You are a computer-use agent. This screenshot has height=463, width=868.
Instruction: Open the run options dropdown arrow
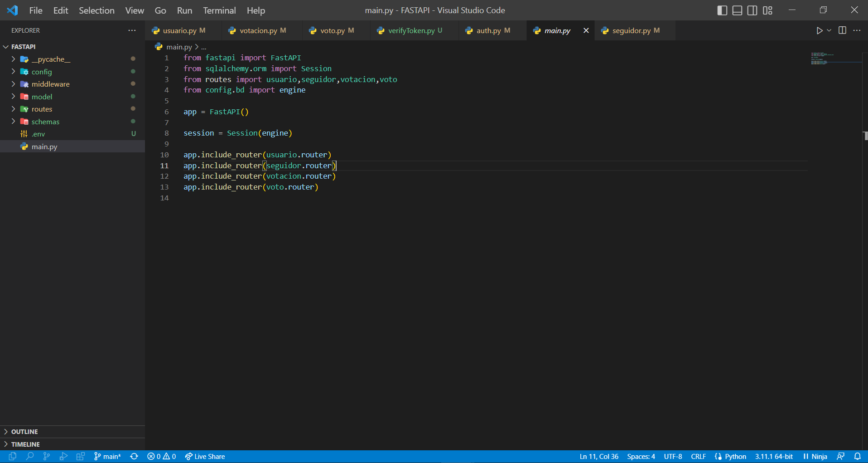(x=829, y=30)
